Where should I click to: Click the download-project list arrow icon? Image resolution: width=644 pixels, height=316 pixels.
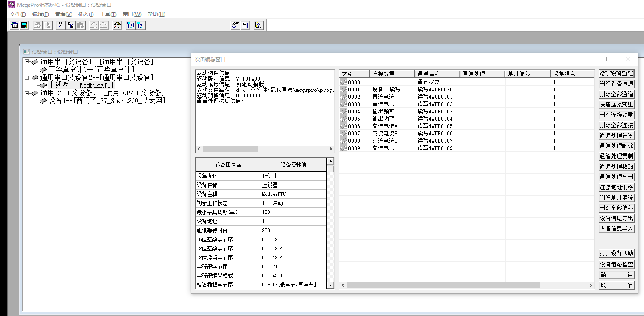(245, 25)
